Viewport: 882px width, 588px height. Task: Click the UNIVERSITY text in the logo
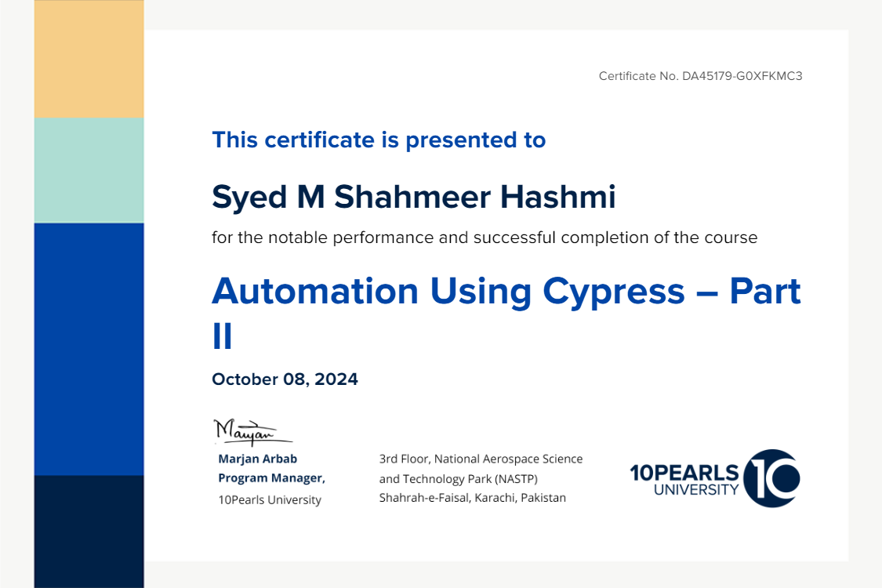[695, 490]
